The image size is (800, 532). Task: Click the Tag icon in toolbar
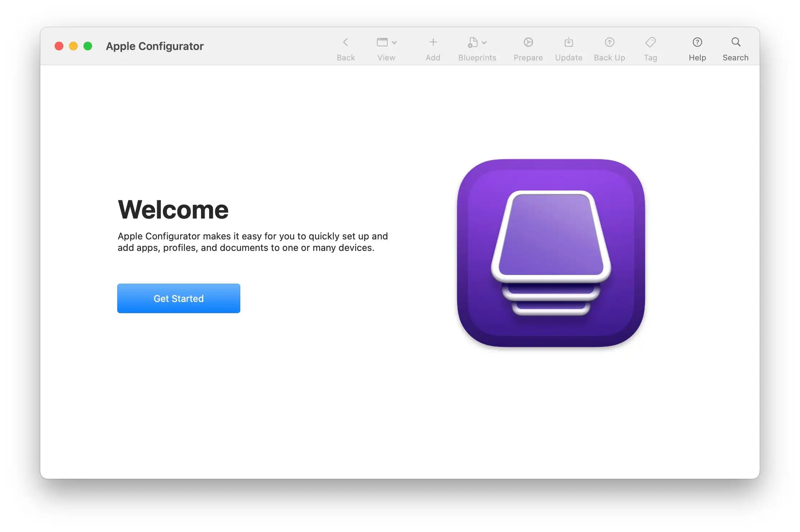(x=650, y=42)
